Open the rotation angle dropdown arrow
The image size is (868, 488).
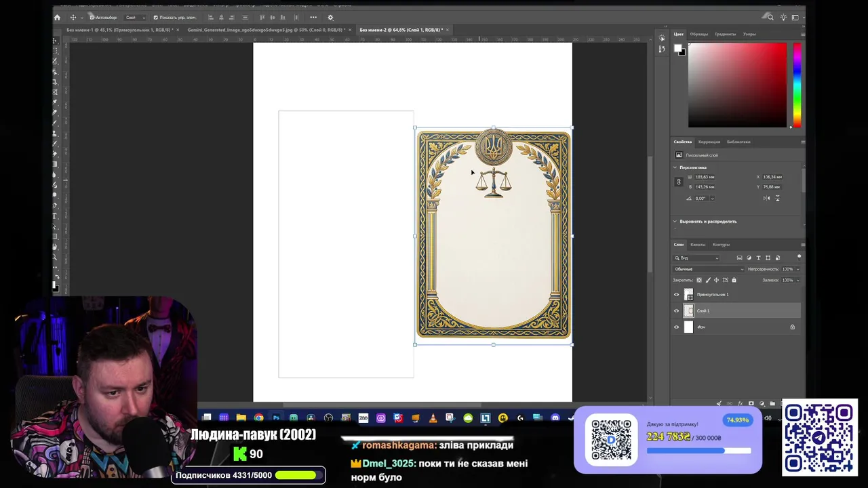click(714, 199)
